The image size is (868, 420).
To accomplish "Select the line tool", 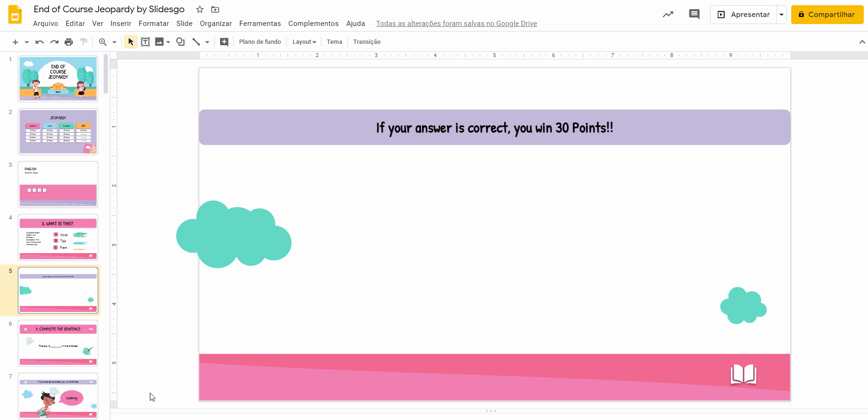I will 196,42.
